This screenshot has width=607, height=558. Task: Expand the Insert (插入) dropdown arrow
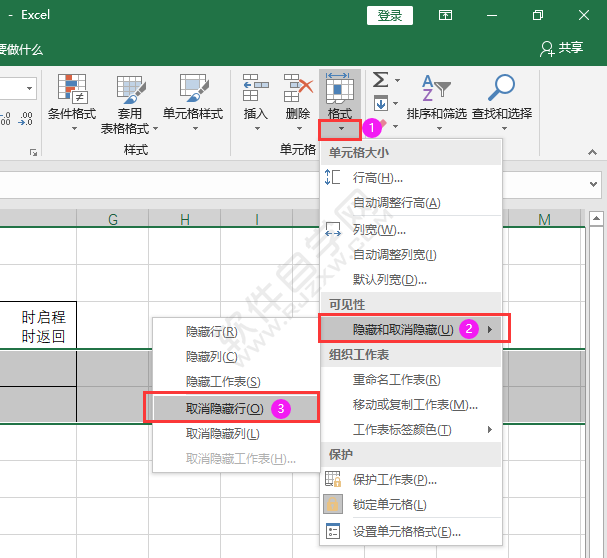point(257,129)
